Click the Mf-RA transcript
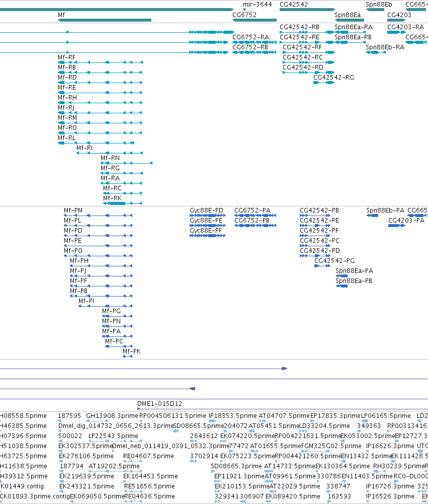The height and width of the screenshot is (504, 428). tap(121, 183)
